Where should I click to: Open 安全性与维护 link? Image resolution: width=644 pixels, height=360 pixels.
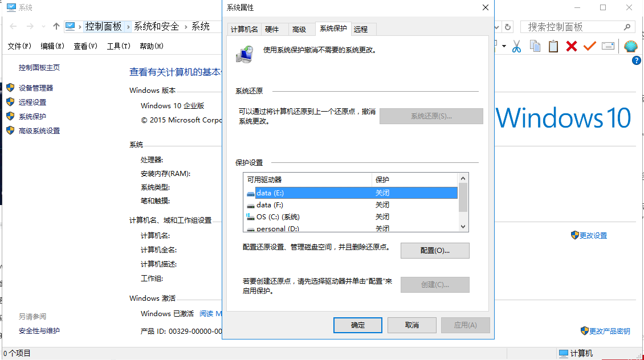(39, 331)
